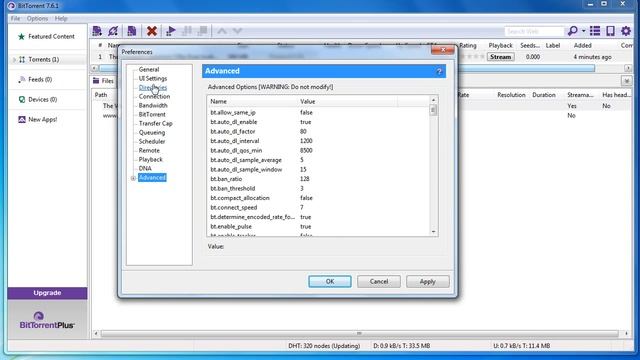This screenshot has width=640, height=360.
Task: Select BitTorrent in Preferences tree
Action: pos(152,114)
